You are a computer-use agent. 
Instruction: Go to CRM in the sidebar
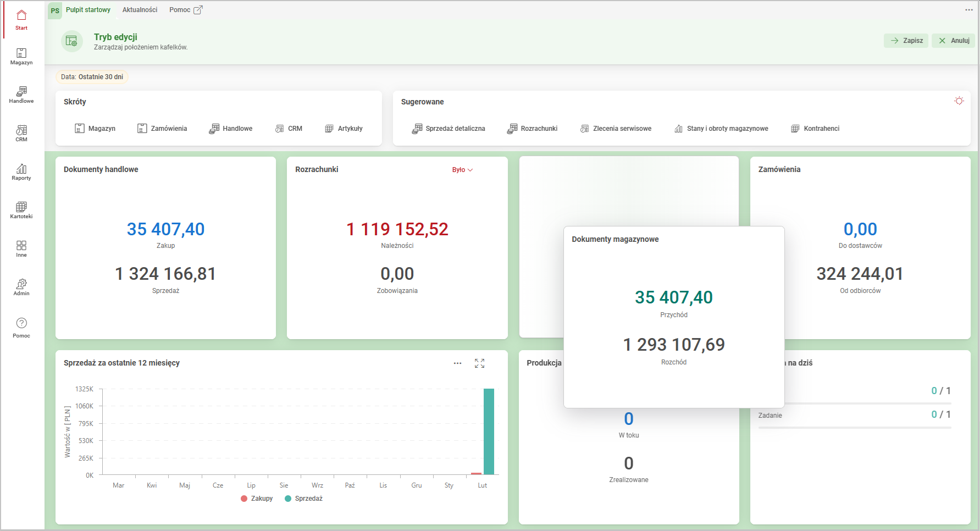[21, 133]
